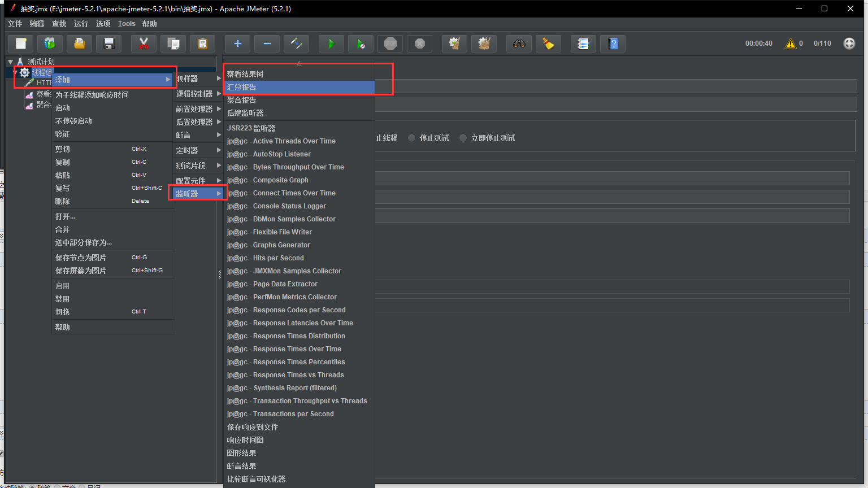The image size is (868, 488).
Task: Click the elapsed time 00:00:40 display
Action: 758,43
